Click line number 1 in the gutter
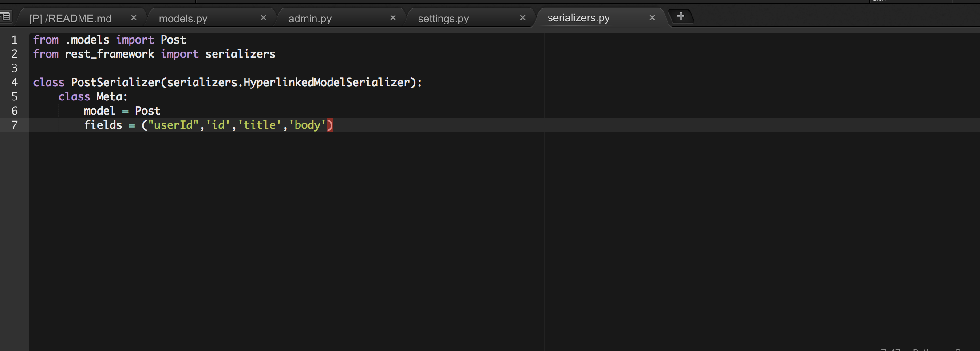Screen dimensions: 980x351 click(15, 40)
